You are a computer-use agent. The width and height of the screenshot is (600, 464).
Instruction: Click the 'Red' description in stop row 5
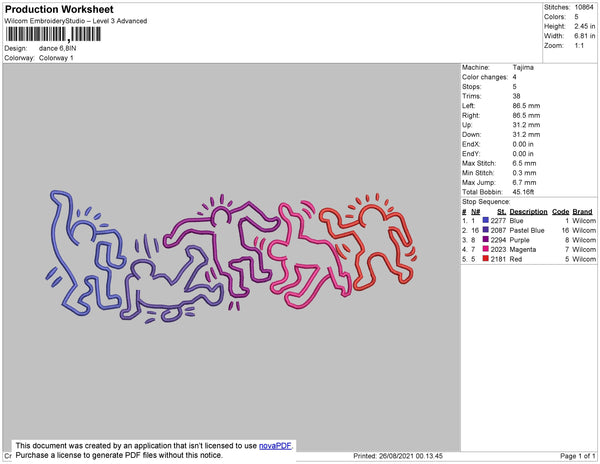516,259
